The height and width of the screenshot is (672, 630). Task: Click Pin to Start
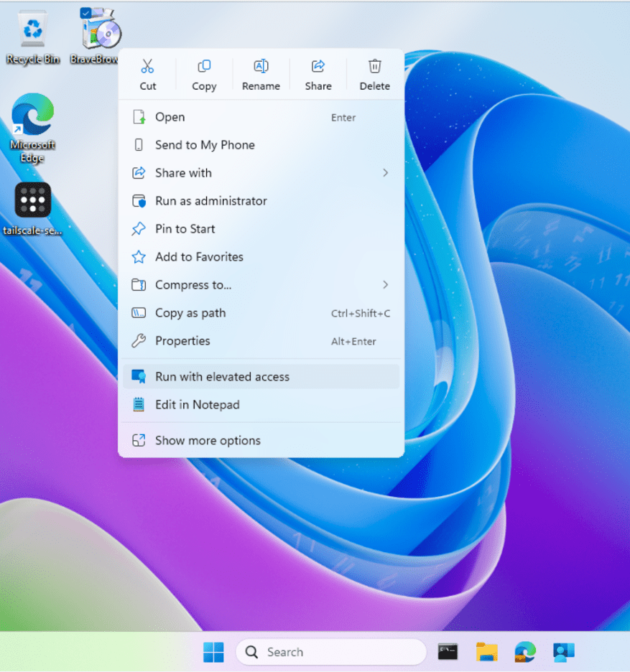pyautogui.click(x=185, y=229)
